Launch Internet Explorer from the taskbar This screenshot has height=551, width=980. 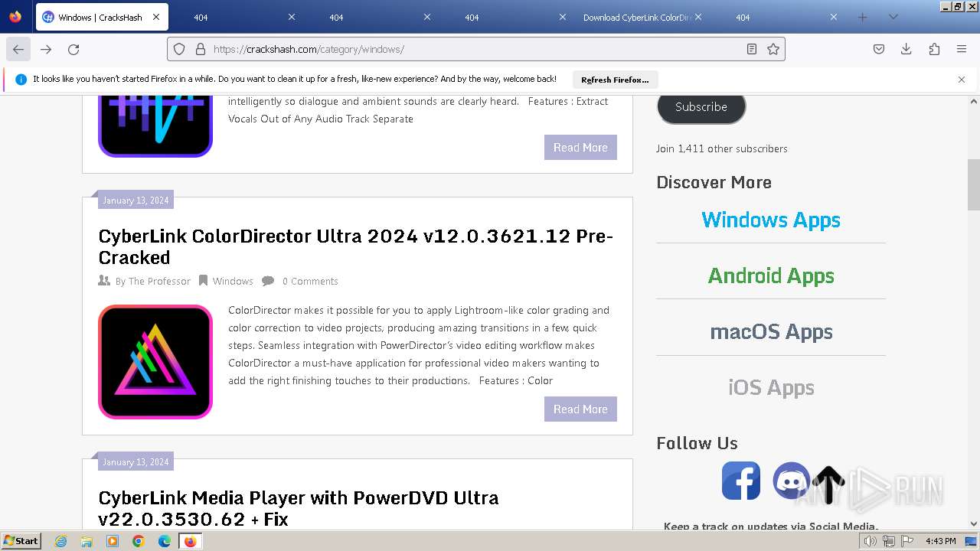pos(61,541)
